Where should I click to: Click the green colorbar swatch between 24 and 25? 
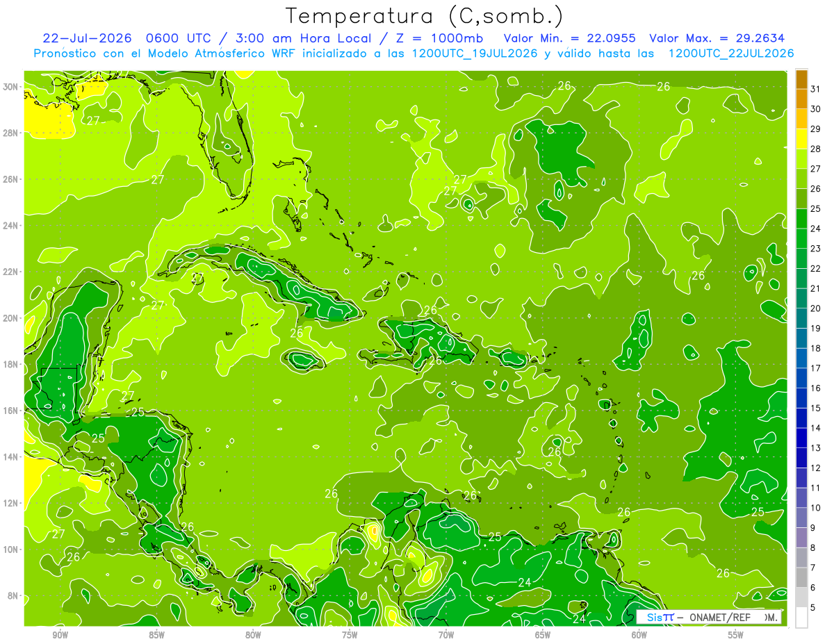[801, 219]
